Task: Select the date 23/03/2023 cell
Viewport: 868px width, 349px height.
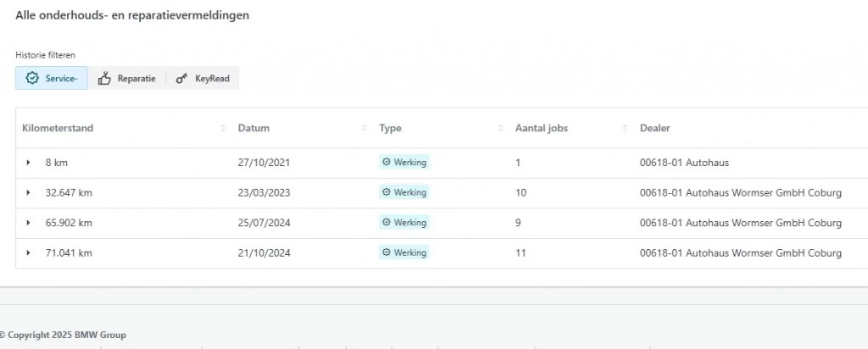Action: (264, 193)
